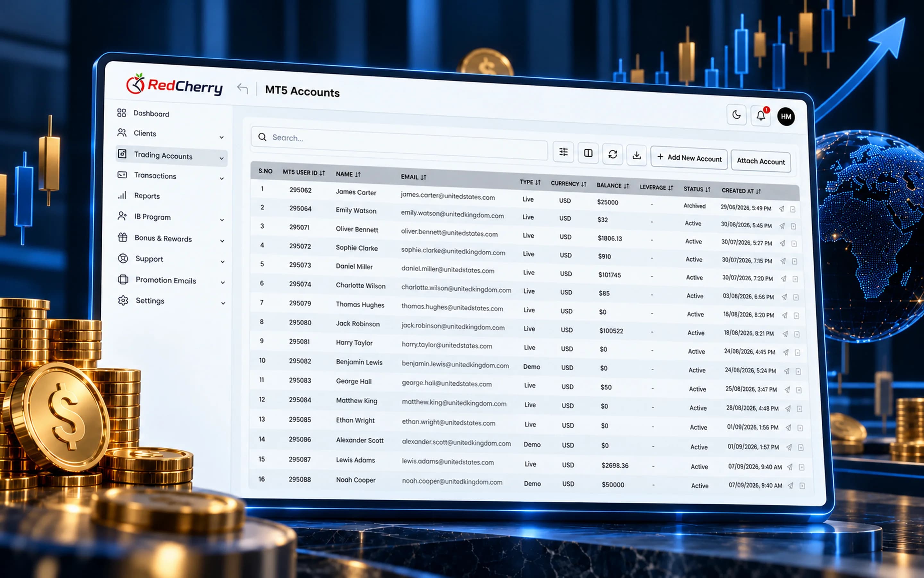Sort by the Created At column
This screenshot has width=924, height=578.
point(741,191)
